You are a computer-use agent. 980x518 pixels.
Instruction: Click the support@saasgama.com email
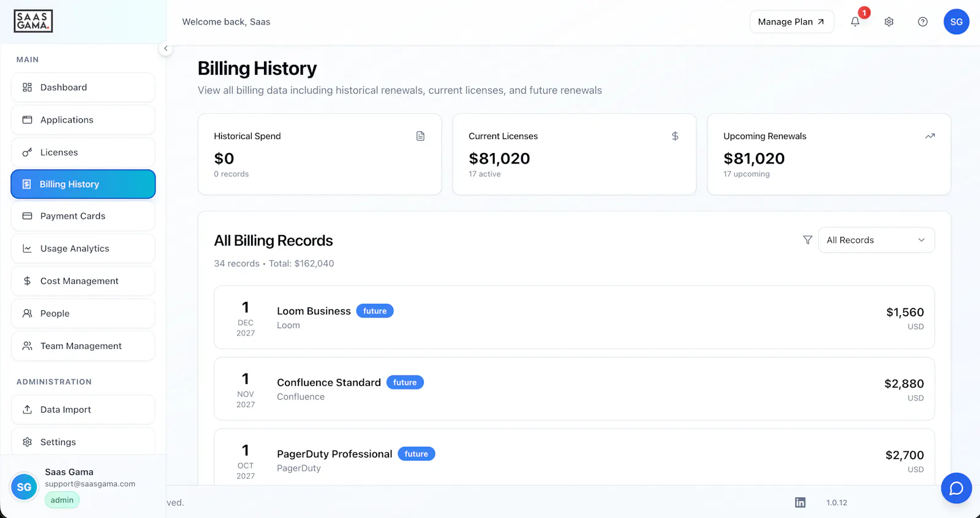90,484
